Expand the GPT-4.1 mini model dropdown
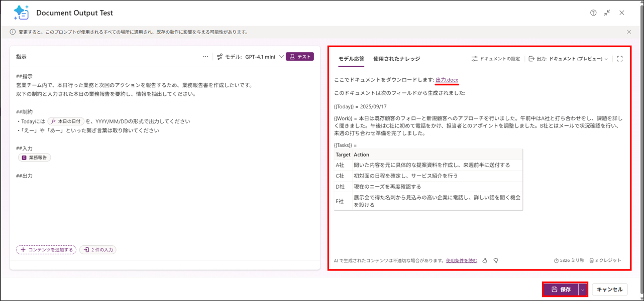 tap(281, 57)
